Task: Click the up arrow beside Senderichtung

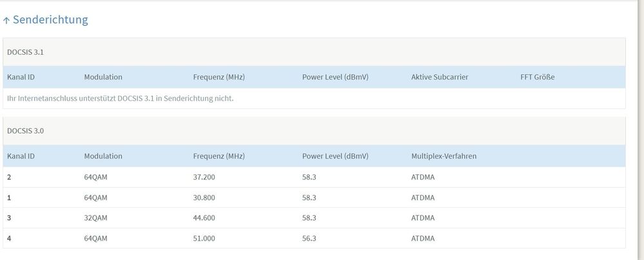Action: [x=6, y=20]
